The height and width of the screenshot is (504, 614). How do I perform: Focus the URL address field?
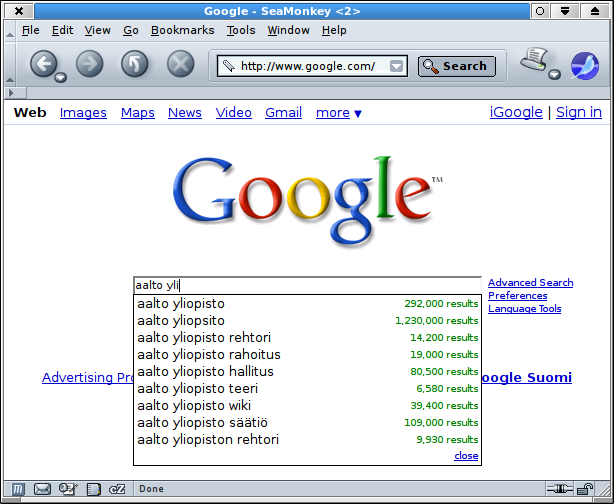[x=312, y=66]
